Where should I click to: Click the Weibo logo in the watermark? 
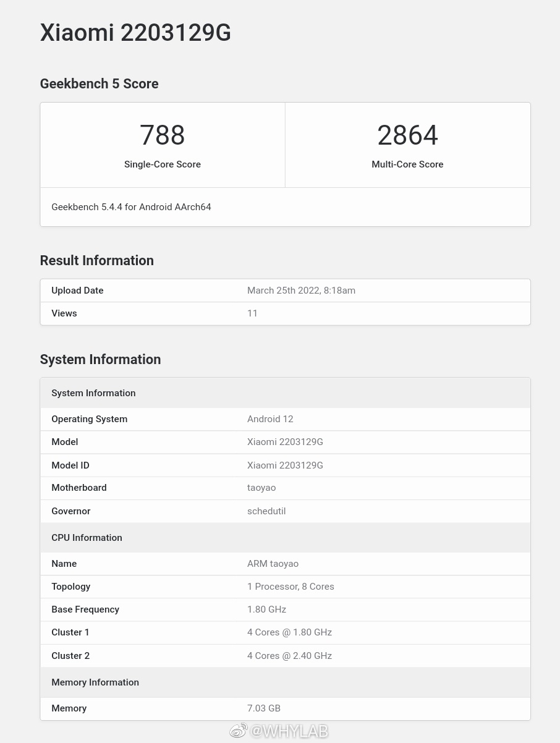239,731
